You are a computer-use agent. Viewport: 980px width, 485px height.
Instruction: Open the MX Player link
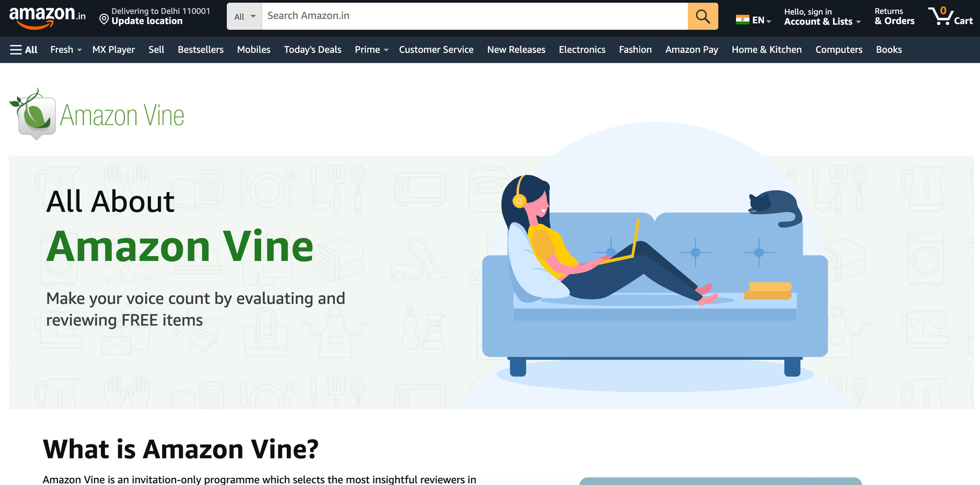114,49
